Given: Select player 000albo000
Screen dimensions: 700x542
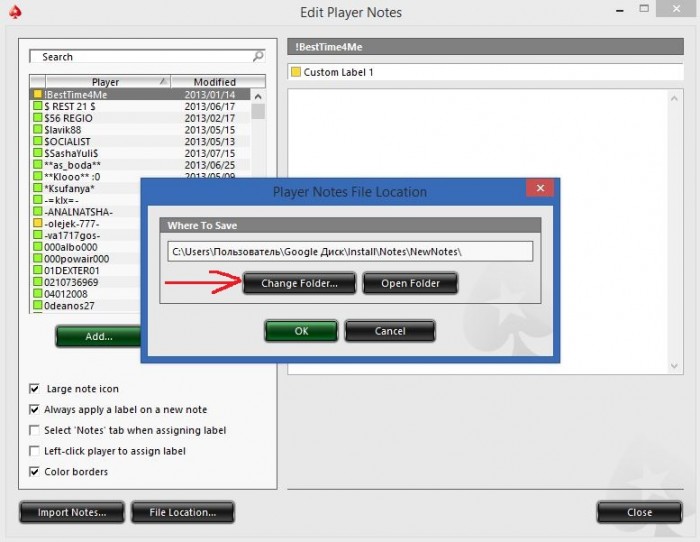Looking at the screenshot, I should [85, 247].
